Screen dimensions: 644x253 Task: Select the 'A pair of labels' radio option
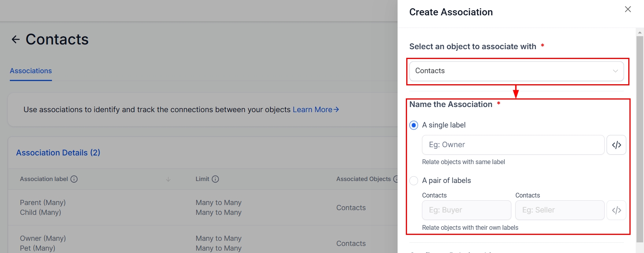[414, 181]
